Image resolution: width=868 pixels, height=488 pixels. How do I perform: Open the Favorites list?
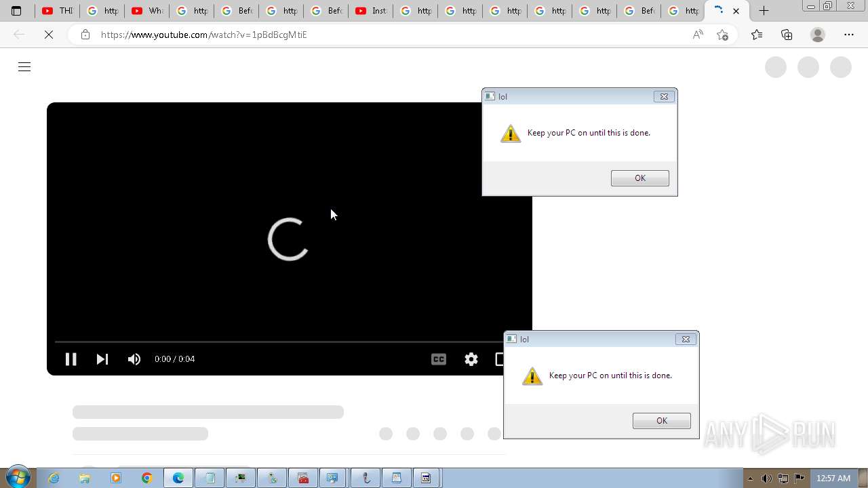click(757, 35)
